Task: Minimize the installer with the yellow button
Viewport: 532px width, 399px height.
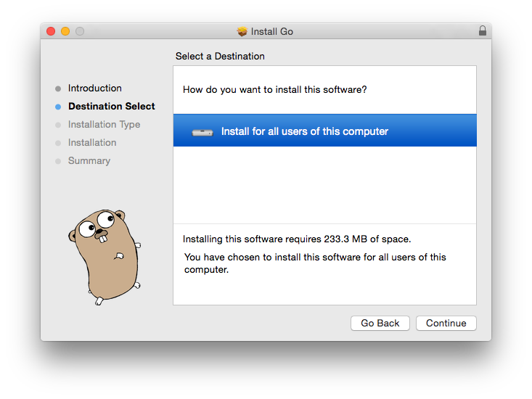Action: (x=65, y=31)
